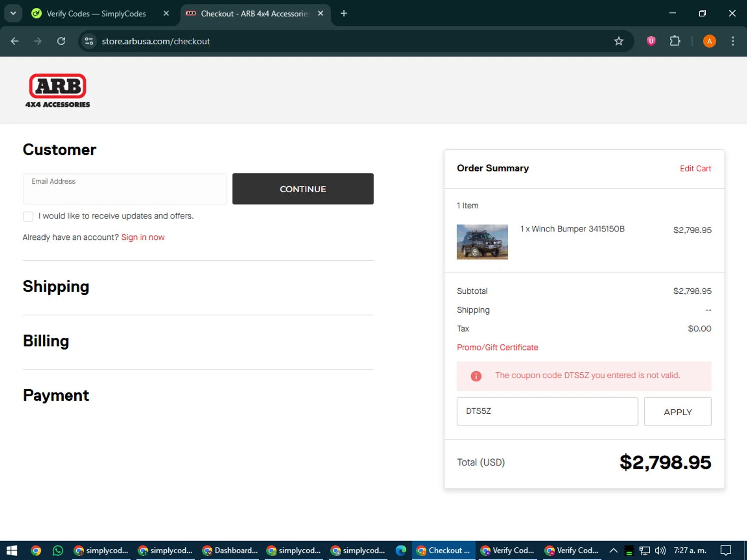Expand the tab search dropdown
Image resolution: width=747 pixels, height=560 pixels.
(13, 13)
